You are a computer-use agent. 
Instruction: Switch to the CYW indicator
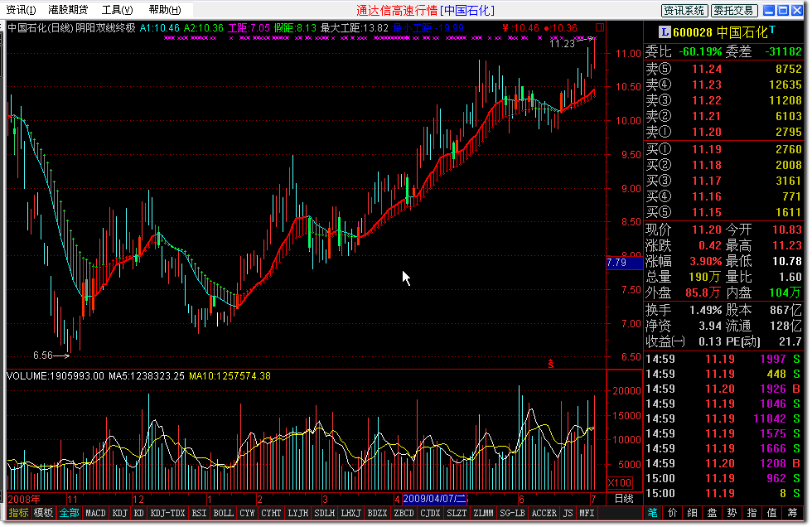coord(247,513)
